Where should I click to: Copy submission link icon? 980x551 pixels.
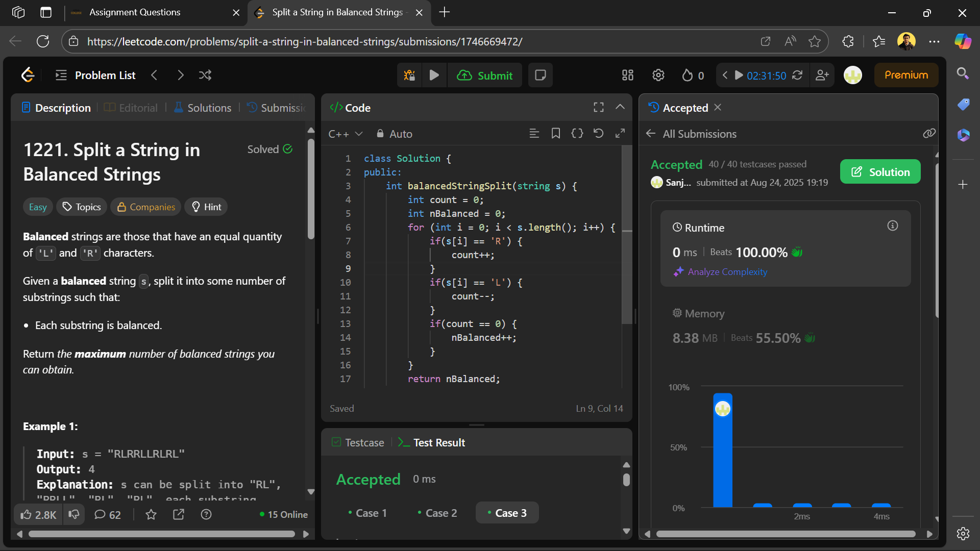(x=929, y=134)
